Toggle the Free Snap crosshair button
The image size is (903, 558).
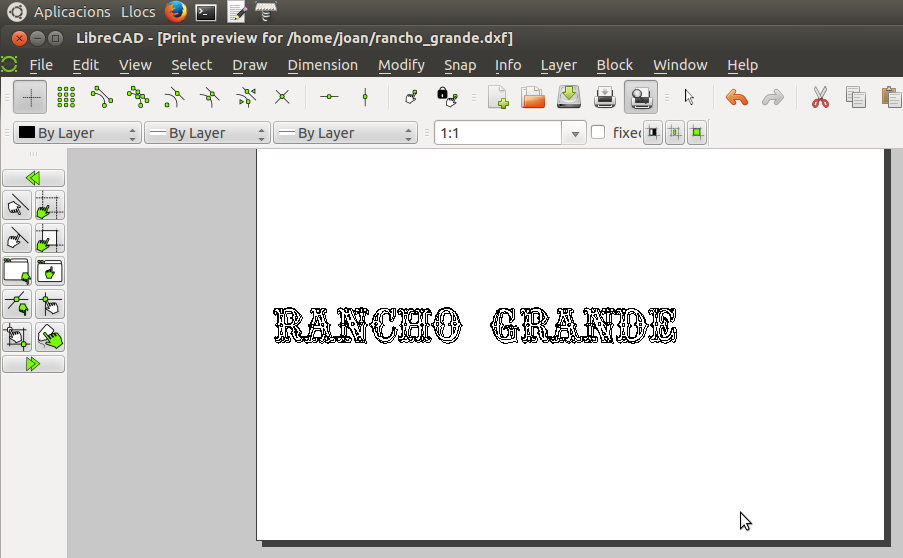coord(31,97)
